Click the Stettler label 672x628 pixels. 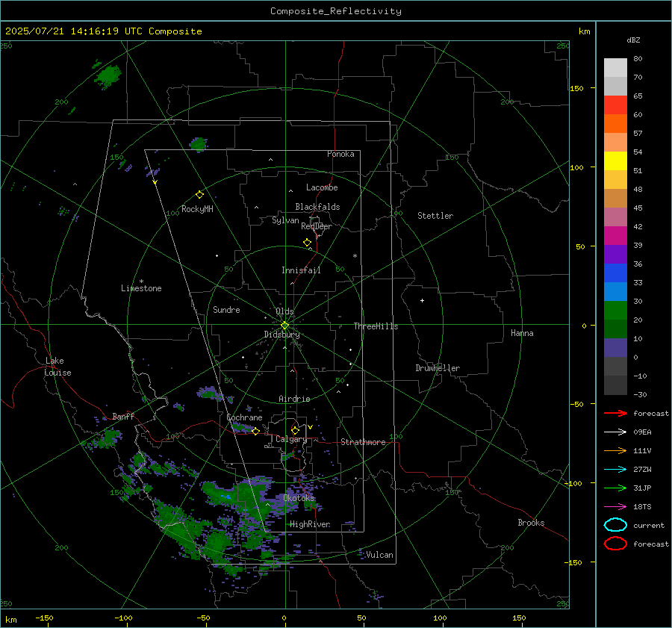point(435,216)
